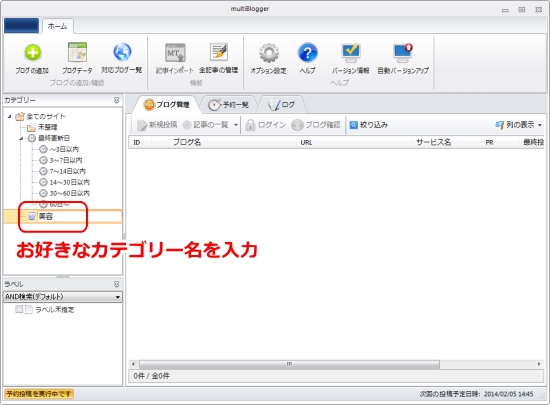
Task: Pin the ラベル panel
Action: pos(116,284)
